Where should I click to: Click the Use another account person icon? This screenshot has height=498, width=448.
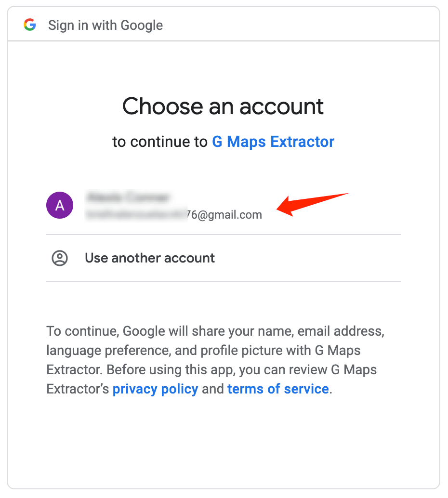click(60, 258)
